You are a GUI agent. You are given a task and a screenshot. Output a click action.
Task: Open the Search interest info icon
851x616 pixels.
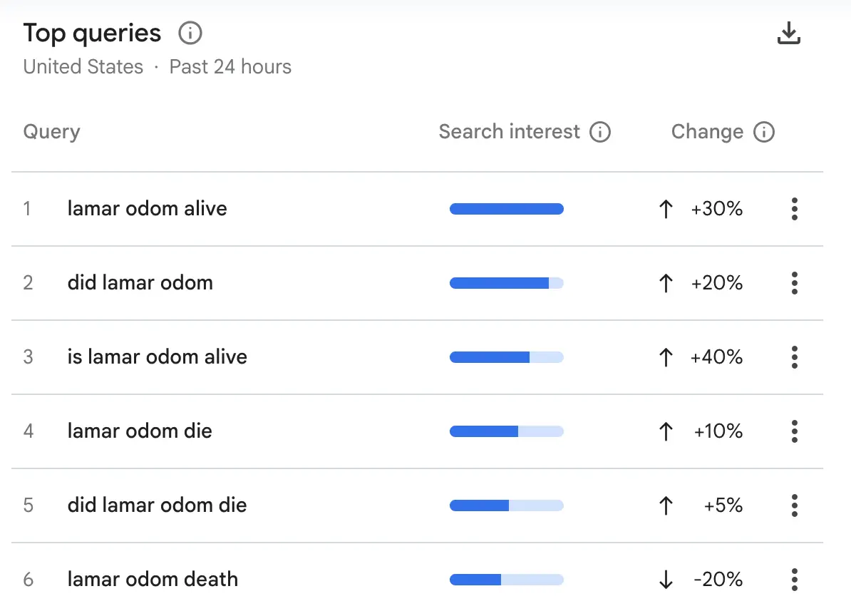602,132
